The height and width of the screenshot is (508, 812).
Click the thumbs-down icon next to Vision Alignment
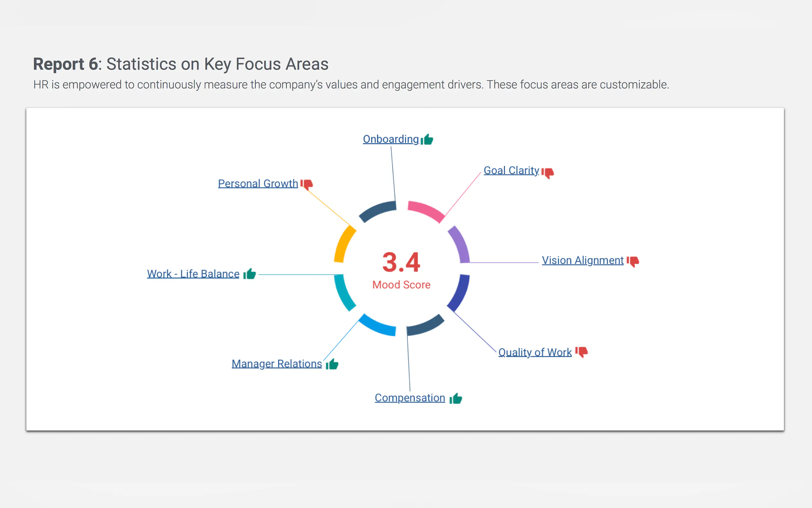(x=633, y=261)
